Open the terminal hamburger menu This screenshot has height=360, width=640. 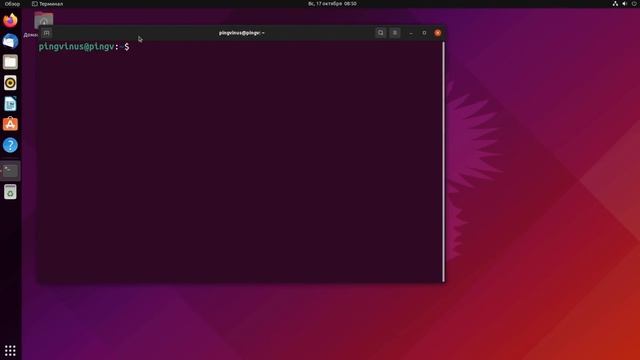[395, 33]
